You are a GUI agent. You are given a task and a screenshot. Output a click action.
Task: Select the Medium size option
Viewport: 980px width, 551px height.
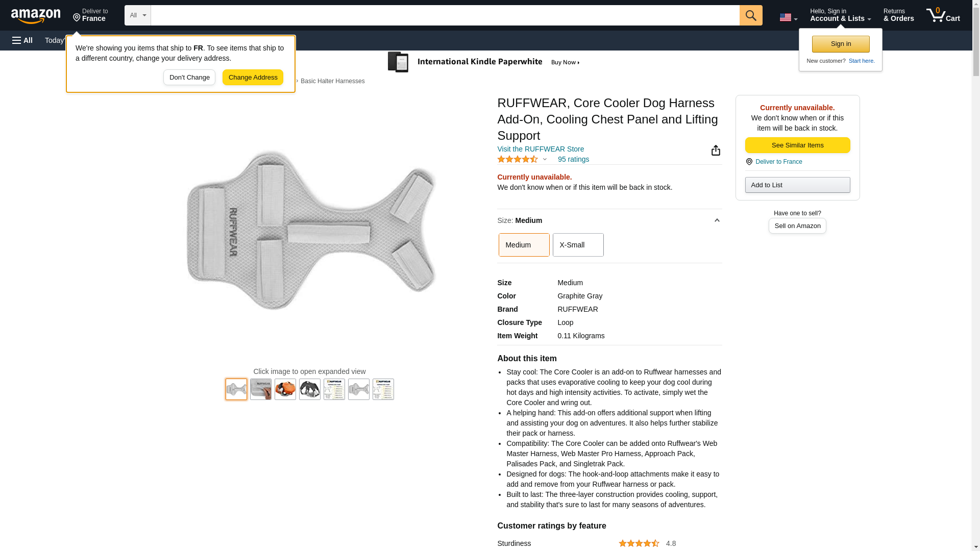524,245
